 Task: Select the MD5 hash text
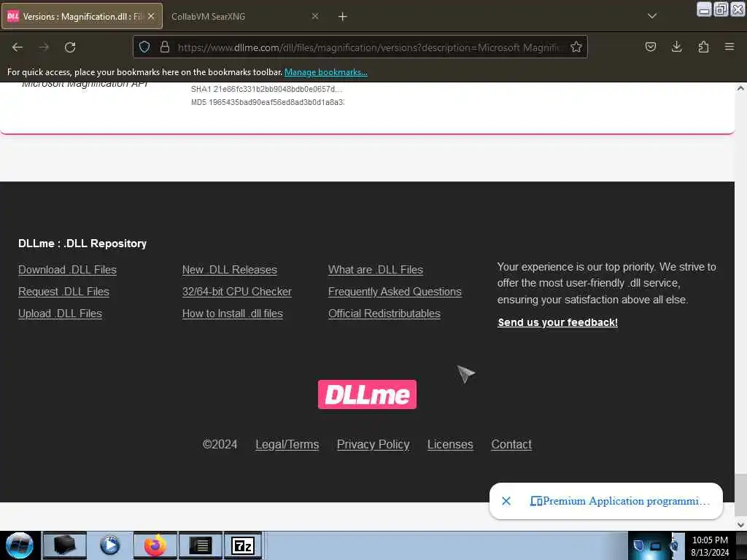pyautogui.click(x=267, y=102)
